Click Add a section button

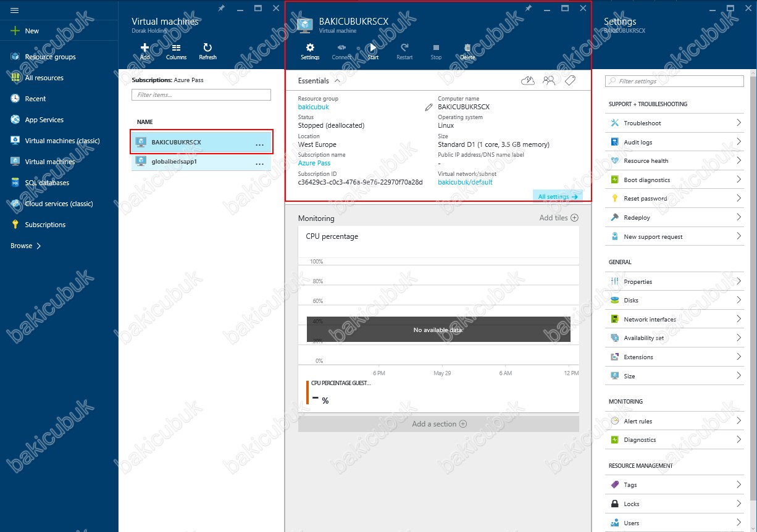coord(438,424)
